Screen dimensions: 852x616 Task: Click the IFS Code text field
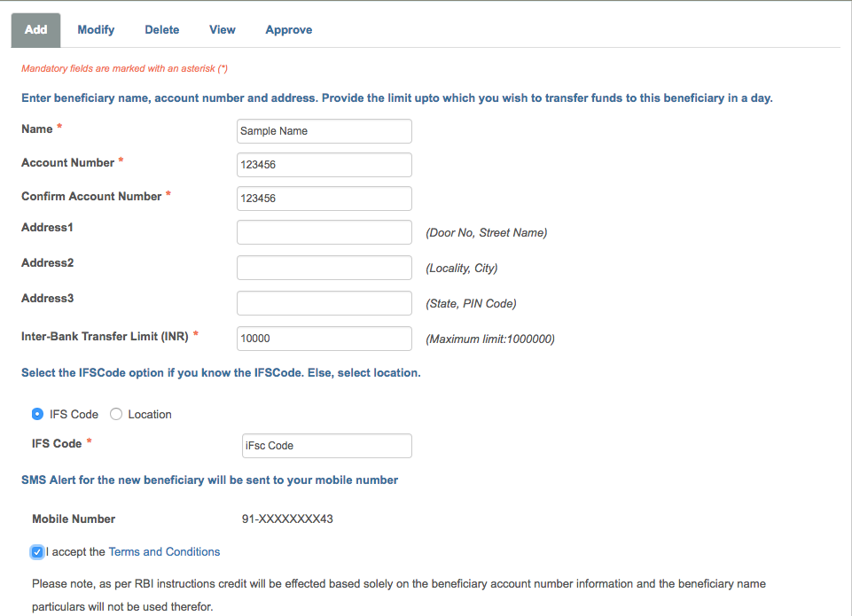click(326, 446)
